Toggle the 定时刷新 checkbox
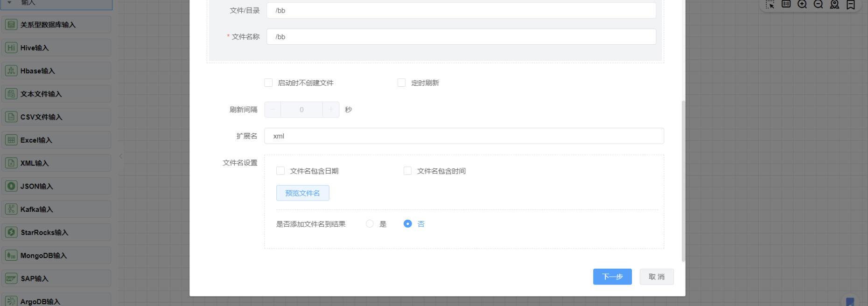The height and width of the screenshot is (306, 868). 401,83
